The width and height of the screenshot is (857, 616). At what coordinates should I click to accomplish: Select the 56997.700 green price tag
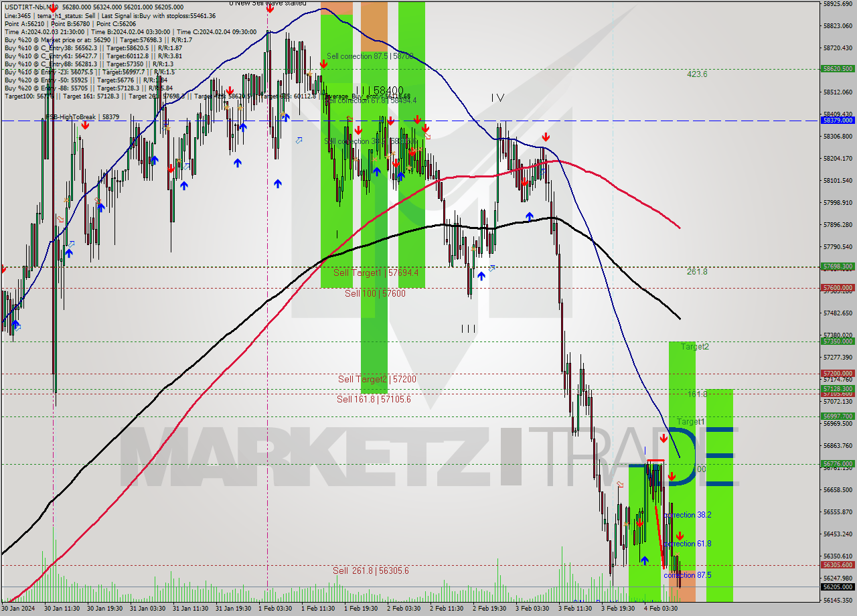click(838, 416)
